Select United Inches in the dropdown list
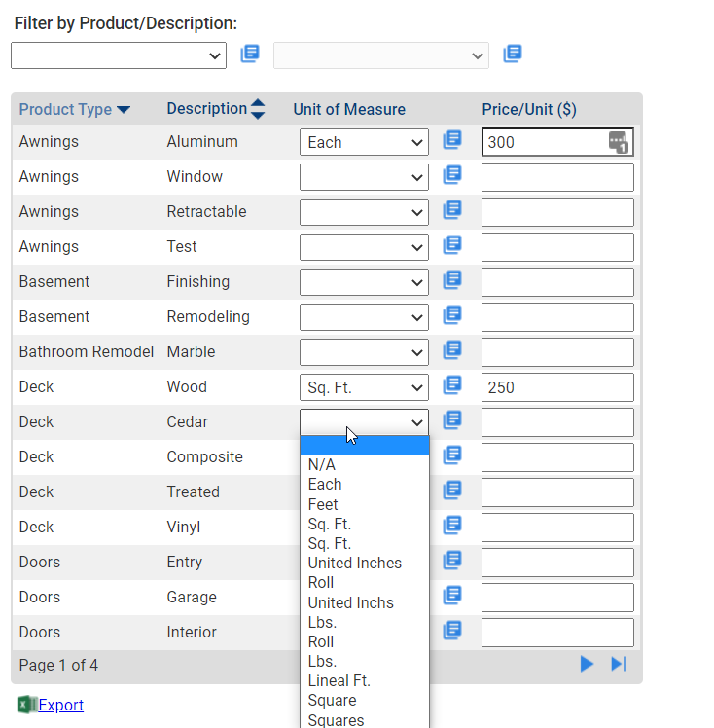714x728 pixels. 355,563
